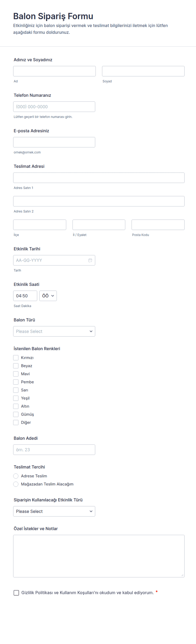This screenshot has height=644, width=196.
Task: Expand the ÖÖ time period selector
Action: pos(48,296)
